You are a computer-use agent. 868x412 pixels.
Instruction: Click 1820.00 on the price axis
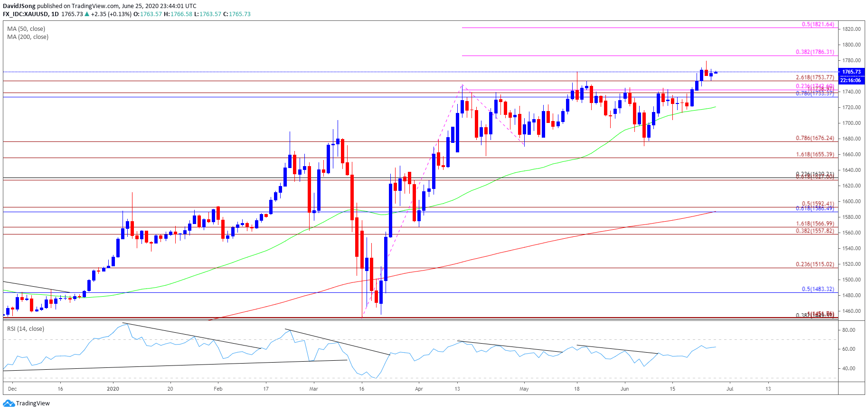click(852, 29)
